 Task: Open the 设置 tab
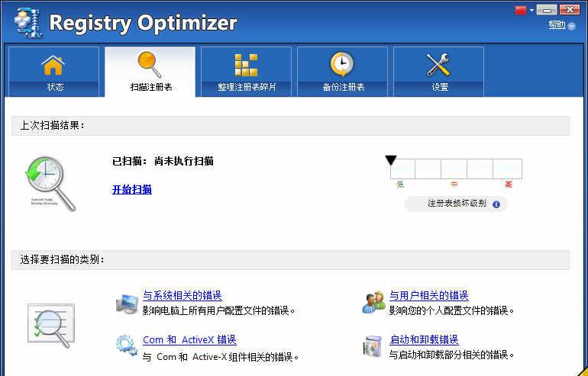click(x=439, y=72)
